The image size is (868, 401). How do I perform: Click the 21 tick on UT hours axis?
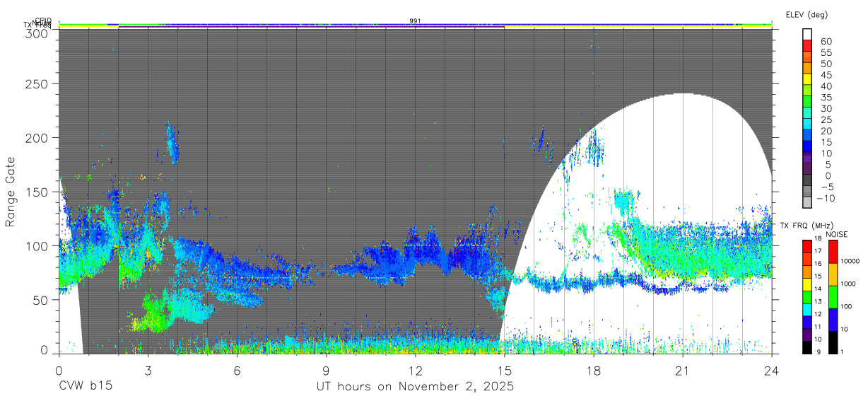[x=683, y=370]
